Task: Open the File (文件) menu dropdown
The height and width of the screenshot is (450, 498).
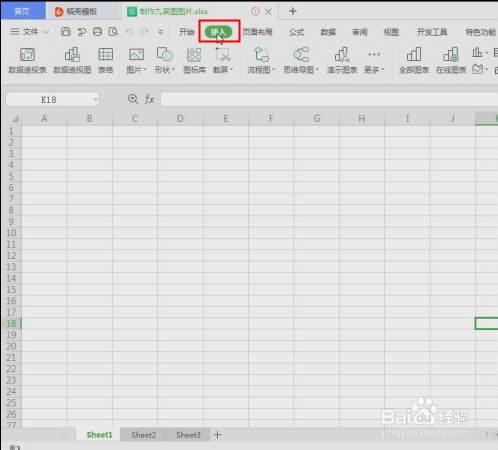Action: click(x=30, y=32)
